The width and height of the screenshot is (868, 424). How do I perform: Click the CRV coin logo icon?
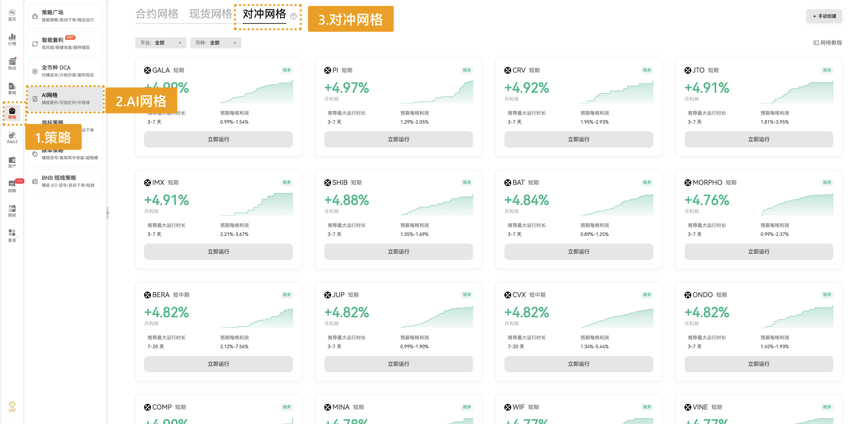point(507,70)
